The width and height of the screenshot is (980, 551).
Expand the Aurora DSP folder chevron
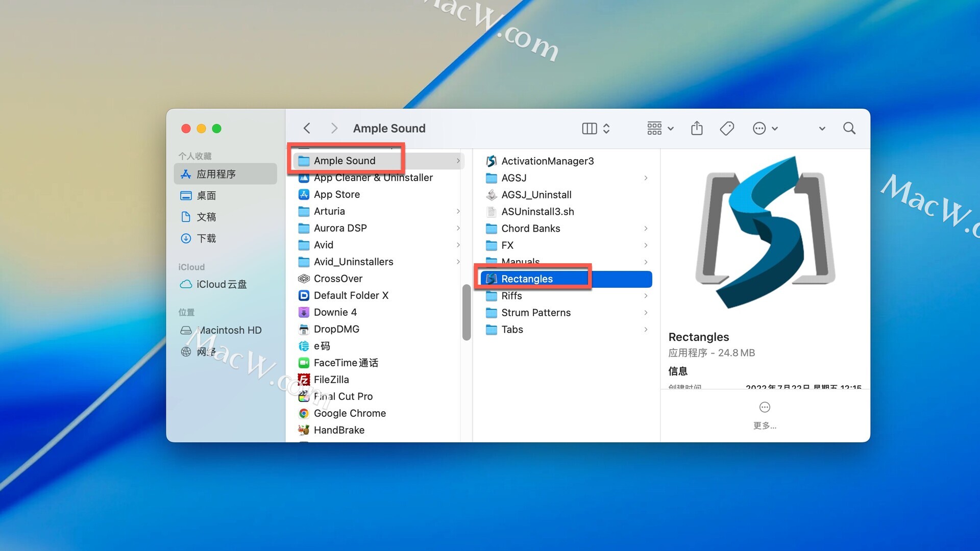(458, 228)
